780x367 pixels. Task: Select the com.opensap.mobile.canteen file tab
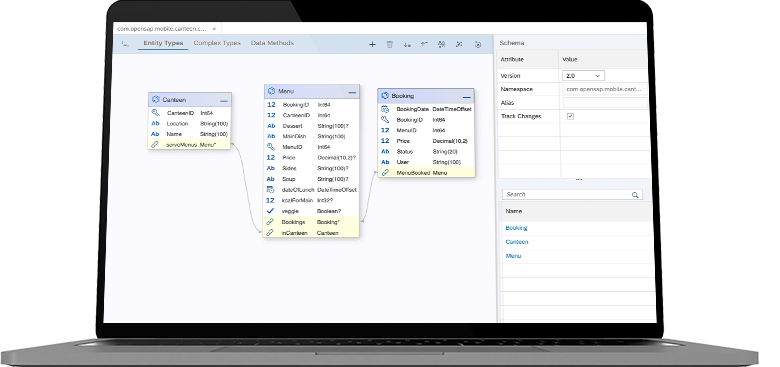pos(161,29)
